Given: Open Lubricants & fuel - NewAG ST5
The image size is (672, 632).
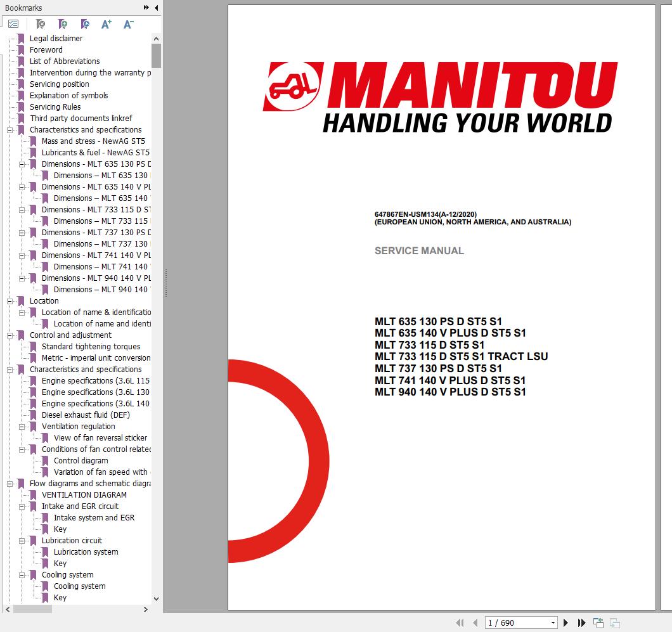Looking at the screenshot, I should (96, 153).
